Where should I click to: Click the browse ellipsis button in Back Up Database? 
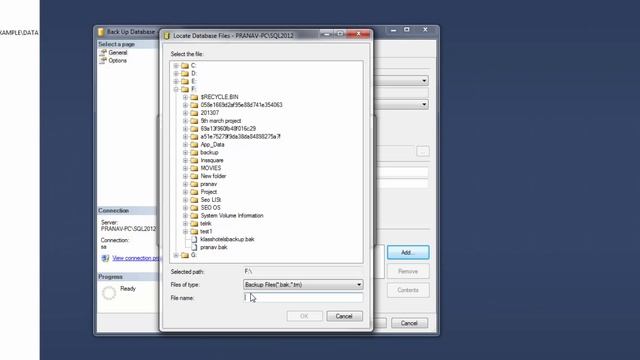click(x=423, y=151)
